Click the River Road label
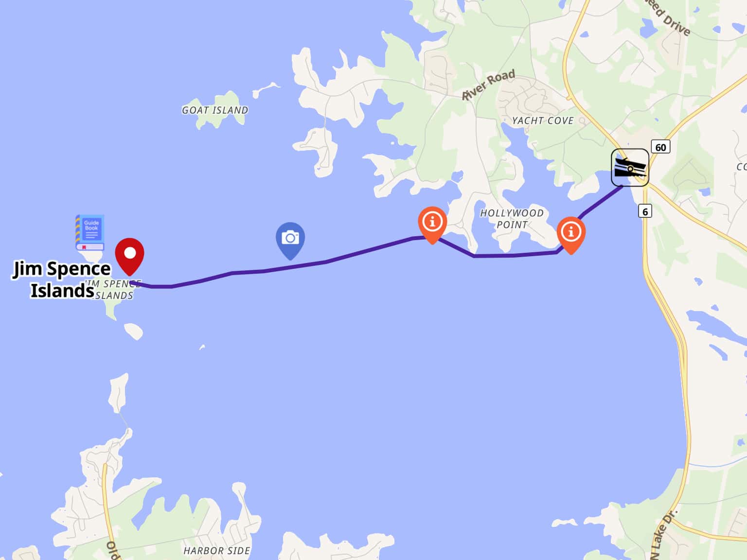The width and height of the screenshot is (747, 560). [488, 85]
